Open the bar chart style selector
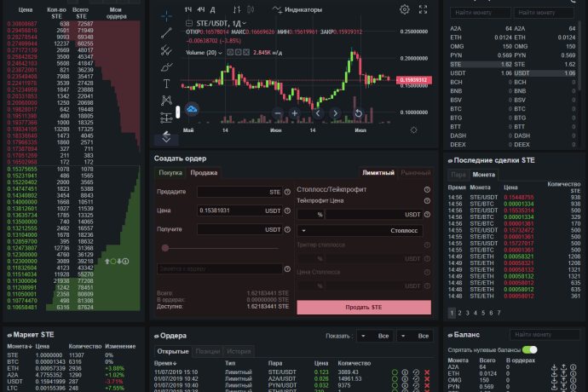Screen dimensions: 588x392 pos(237,9)
